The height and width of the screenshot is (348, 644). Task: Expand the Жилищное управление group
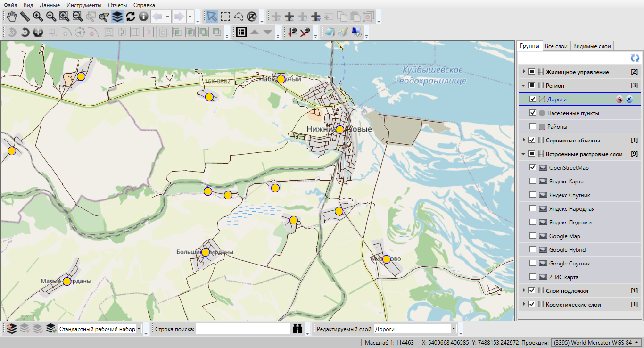[524, 72]
